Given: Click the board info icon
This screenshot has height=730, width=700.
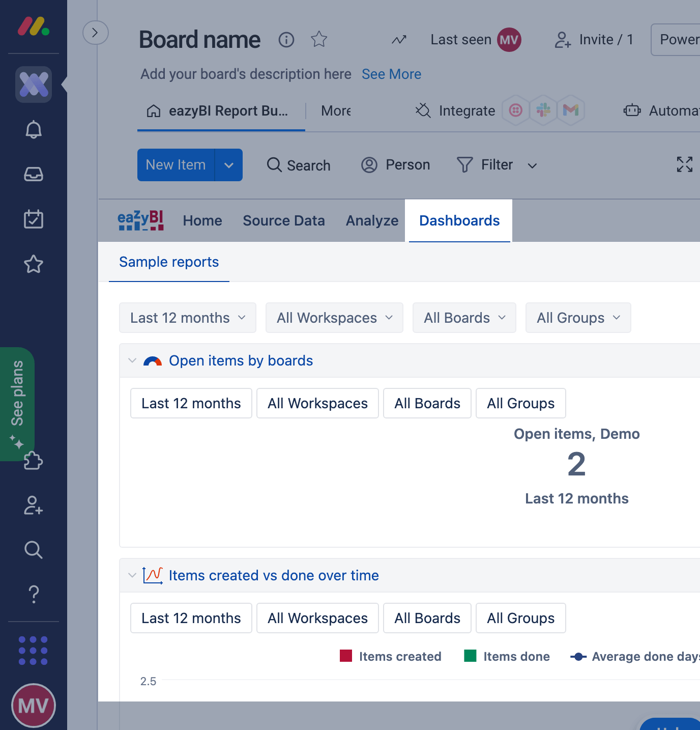Looking at the screenshot, I should [x=286, y=39].
